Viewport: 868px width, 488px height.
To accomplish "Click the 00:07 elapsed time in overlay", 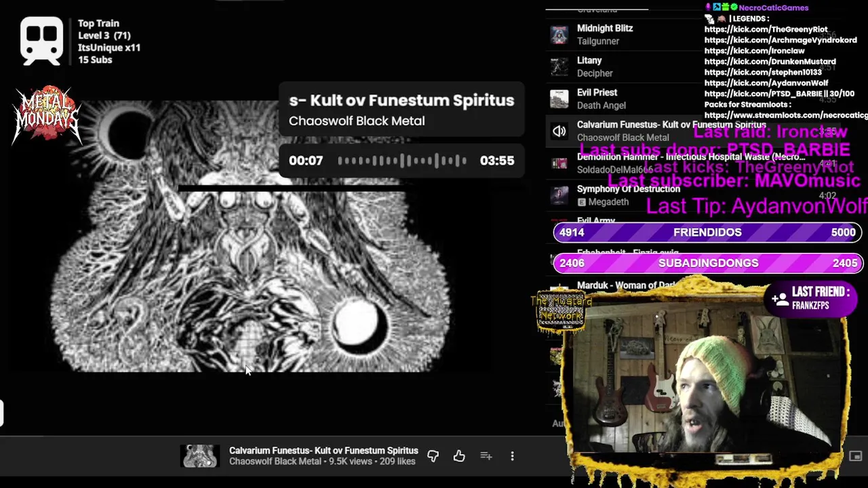I will coord(306,161).
